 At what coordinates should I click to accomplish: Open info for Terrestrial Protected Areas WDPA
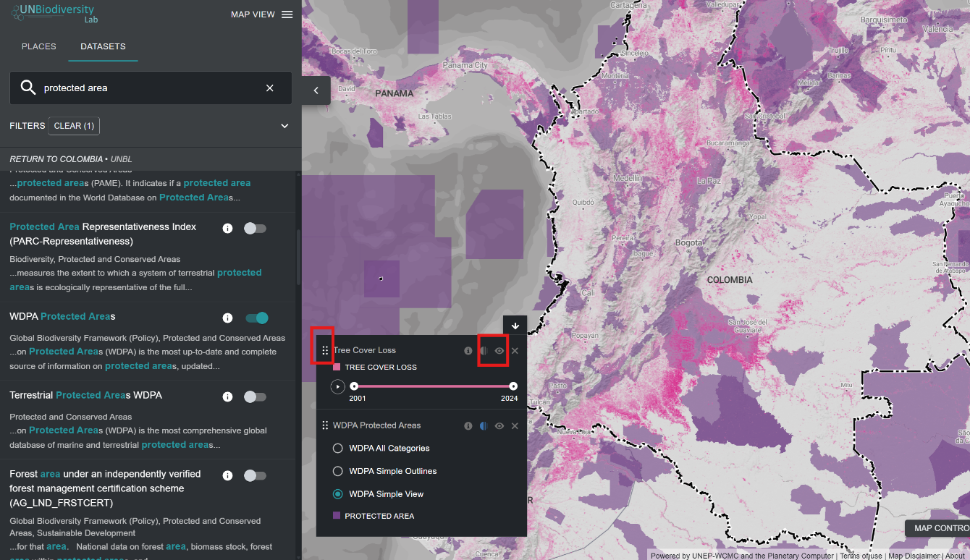click(x=227, y=396)
